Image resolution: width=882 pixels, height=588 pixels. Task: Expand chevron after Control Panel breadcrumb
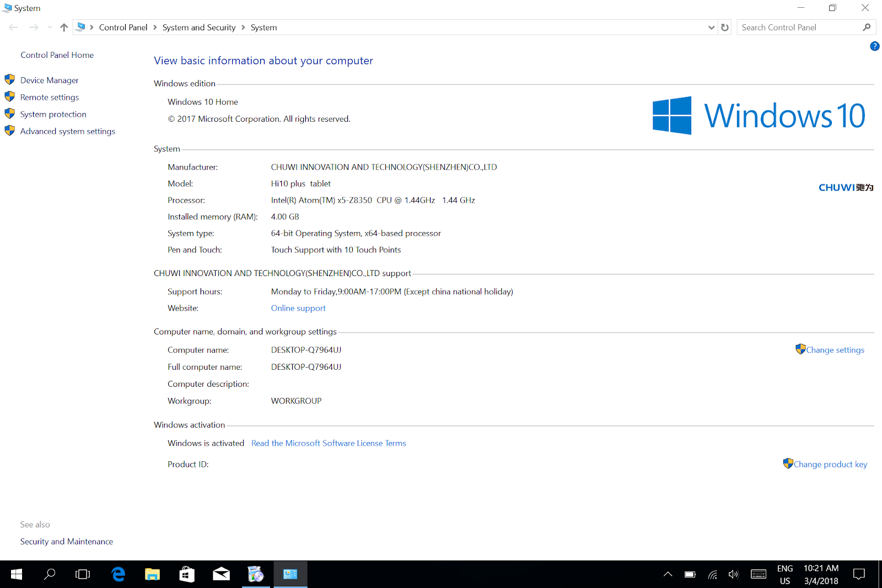[x=155, y=28]
